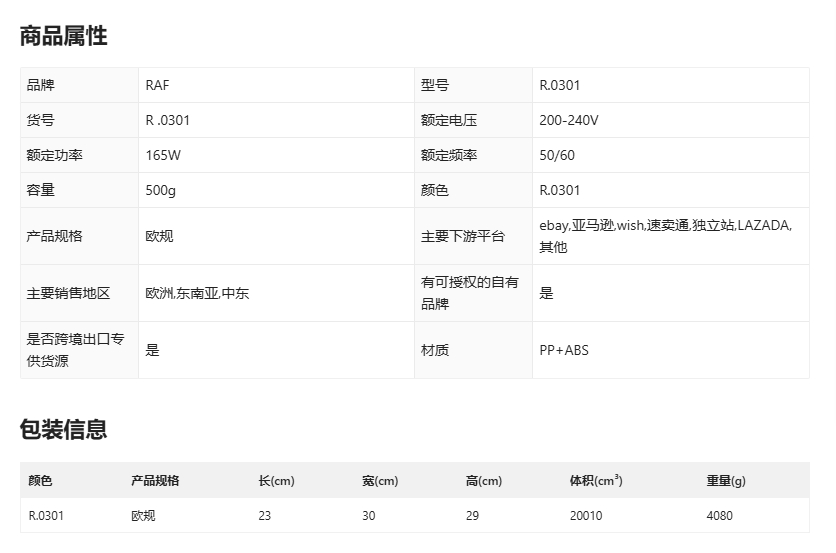836x553 pixels.
Task: Click the 50/60 rated frequency value
Action: tap(557, 155)
